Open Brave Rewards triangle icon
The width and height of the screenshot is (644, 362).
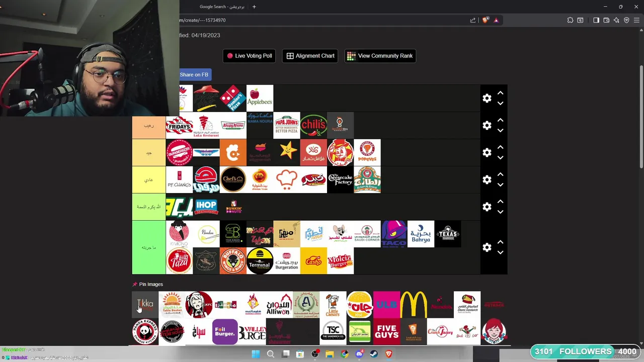point(496,20)
